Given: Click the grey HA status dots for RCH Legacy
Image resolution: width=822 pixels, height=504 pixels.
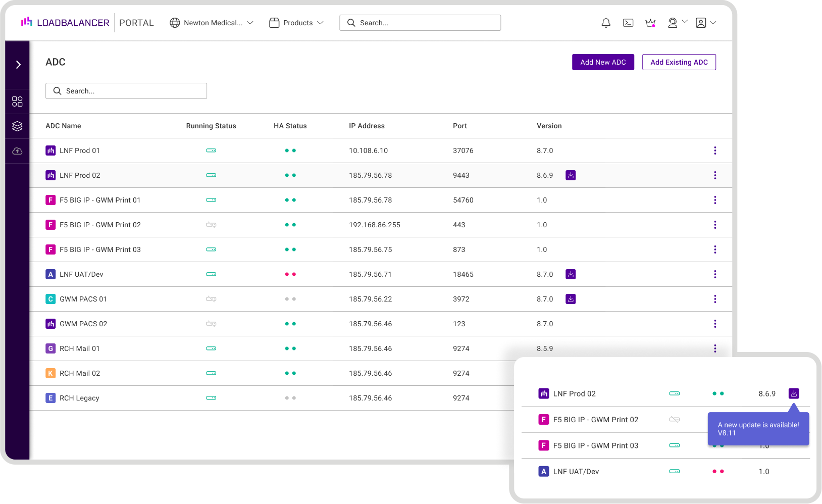Looking at the screenshot, I should [290, 398].
